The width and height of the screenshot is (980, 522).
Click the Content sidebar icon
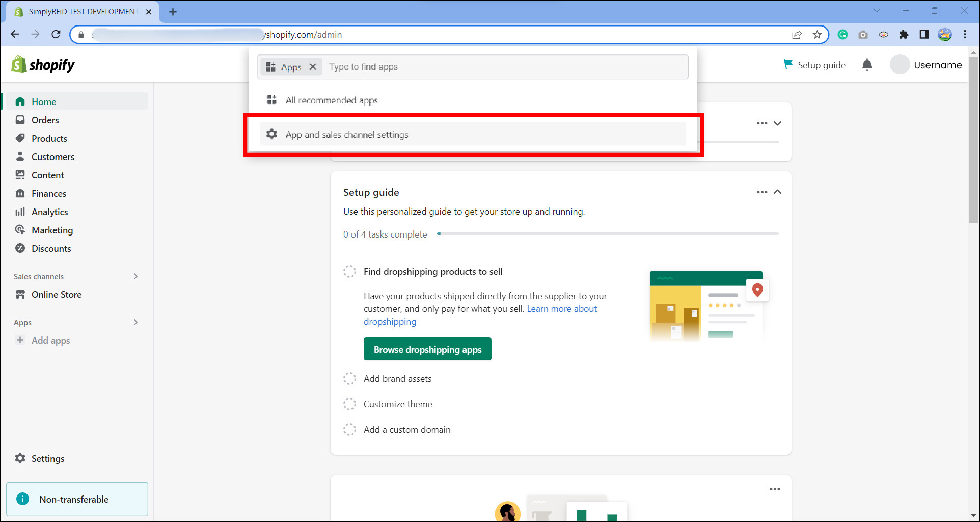tap(20, 175)
